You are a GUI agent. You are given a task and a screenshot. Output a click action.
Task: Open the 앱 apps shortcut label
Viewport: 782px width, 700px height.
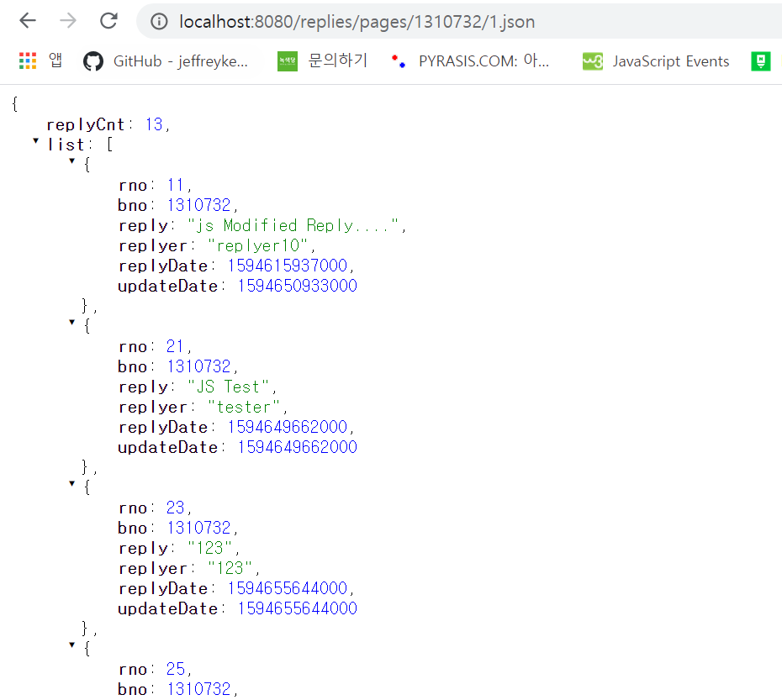pos(55,61)
